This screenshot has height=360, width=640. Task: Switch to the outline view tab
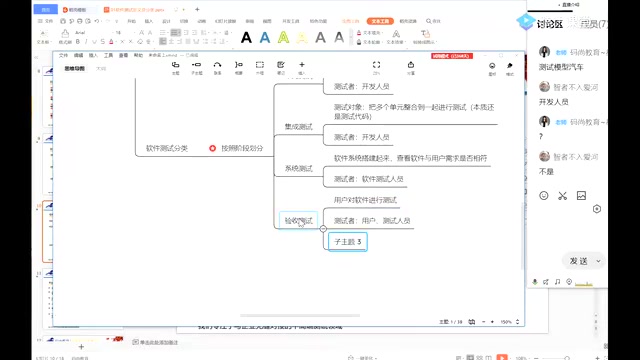click(101, 69)
